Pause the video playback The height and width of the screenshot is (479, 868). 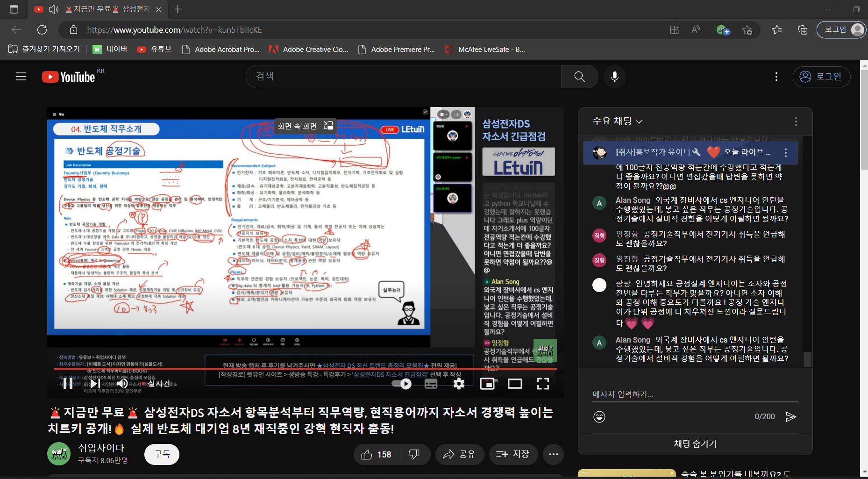tap(68, 384)
